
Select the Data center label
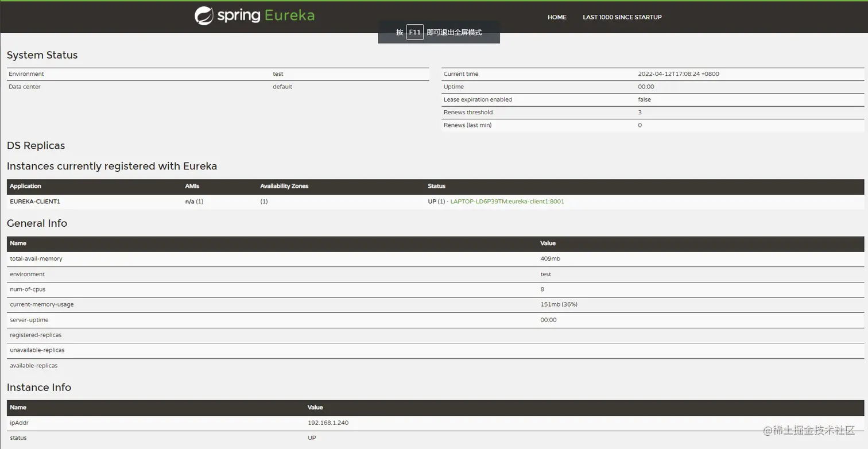(x=25, y=87)
